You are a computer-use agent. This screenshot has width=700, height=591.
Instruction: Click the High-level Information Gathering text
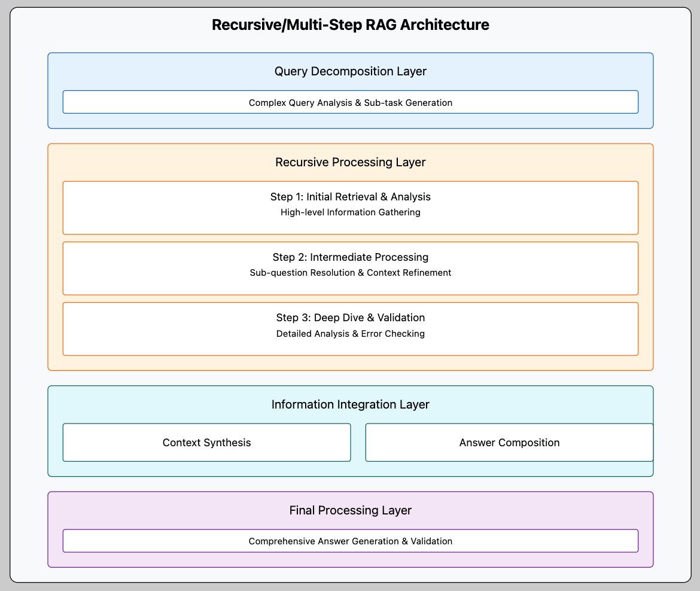point(351,212)
